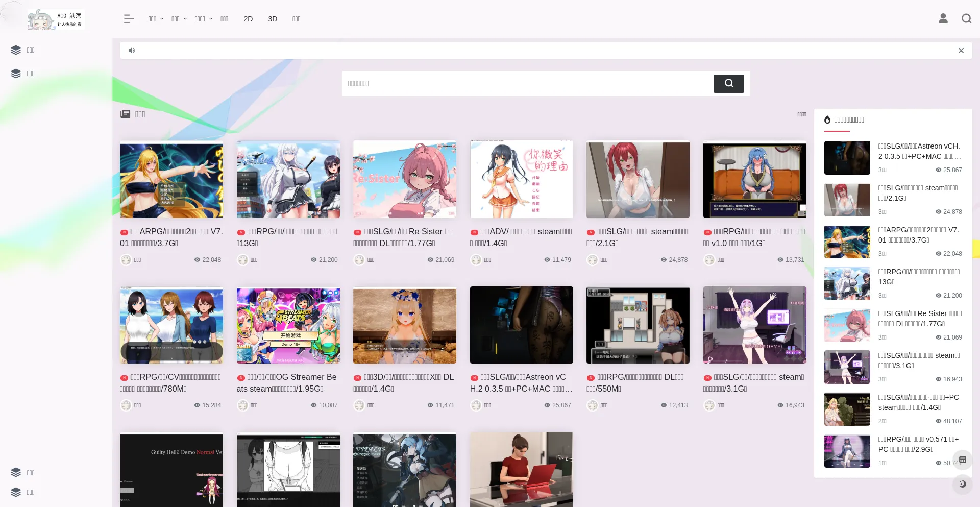Click the floating widget icon above the moon
The image size is (980, 507).
962,460
